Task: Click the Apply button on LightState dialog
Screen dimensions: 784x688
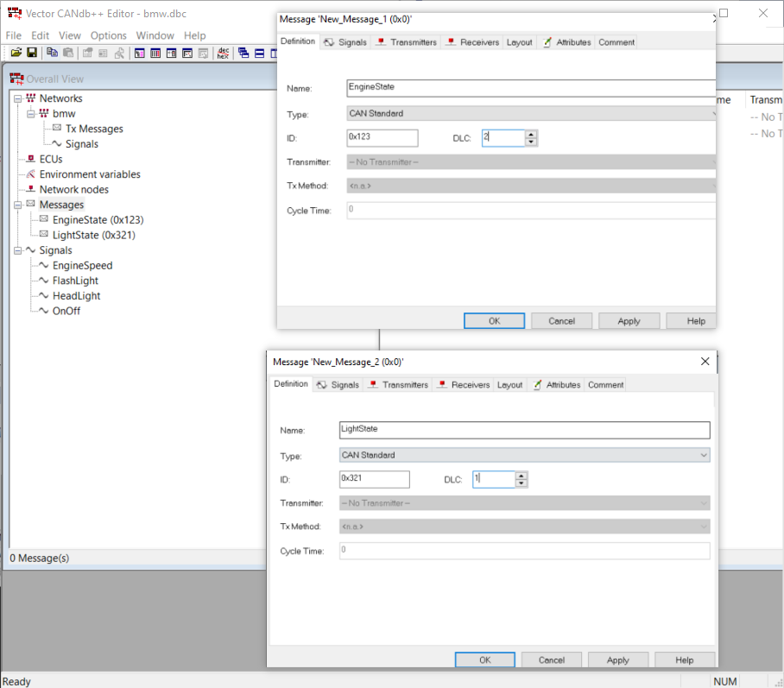Action: tap(618, 659)
